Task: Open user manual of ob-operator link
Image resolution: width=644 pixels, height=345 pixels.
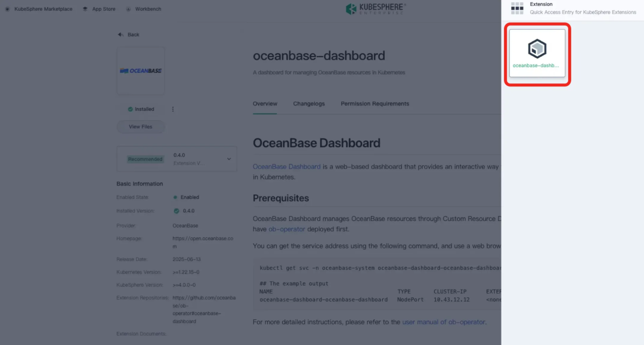Action: pos(444,322)
